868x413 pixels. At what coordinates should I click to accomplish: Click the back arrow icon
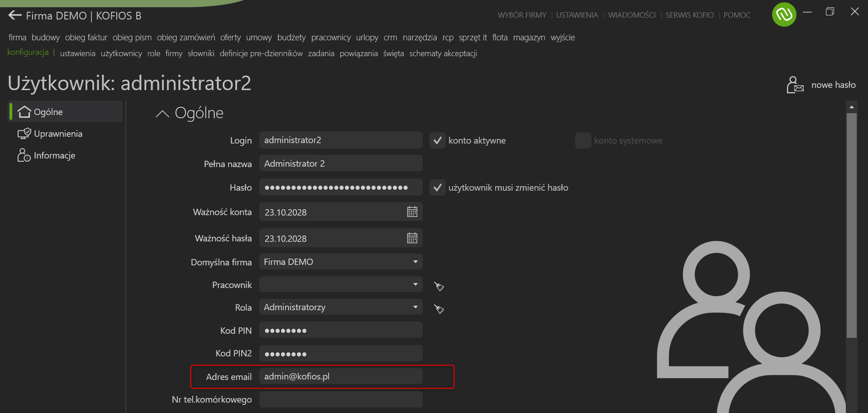[x=15, y=15]
